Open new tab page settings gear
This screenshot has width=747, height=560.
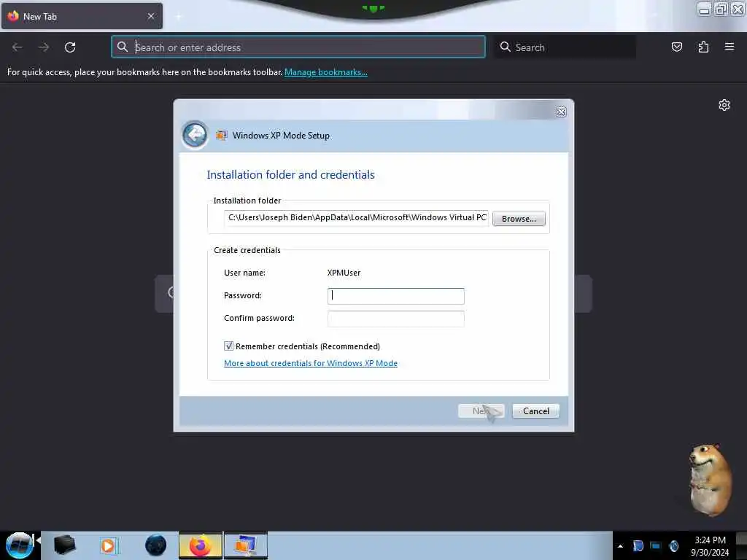(x=724, y=105)
